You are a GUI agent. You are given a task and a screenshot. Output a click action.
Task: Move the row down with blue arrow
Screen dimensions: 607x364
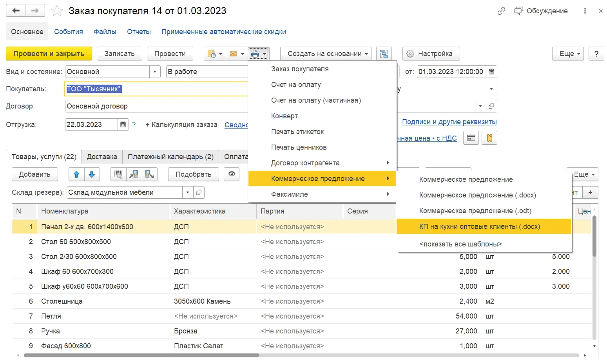(x=92, y=174)
